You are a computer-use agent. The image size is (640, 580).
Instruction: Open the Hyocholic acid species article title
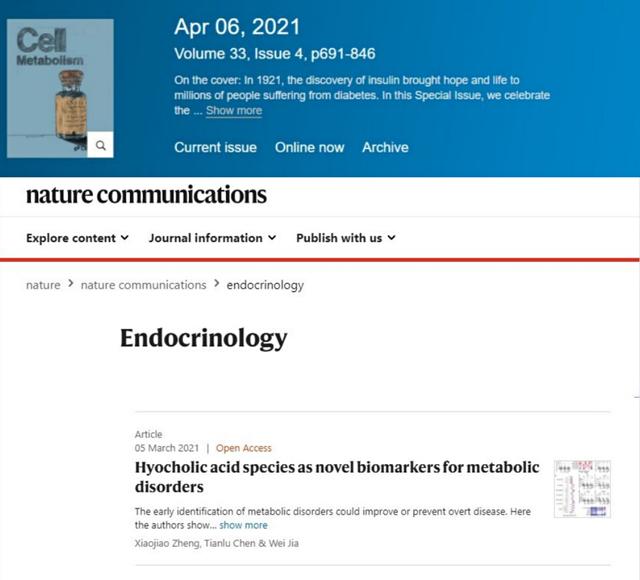click(x=337, y=477)
